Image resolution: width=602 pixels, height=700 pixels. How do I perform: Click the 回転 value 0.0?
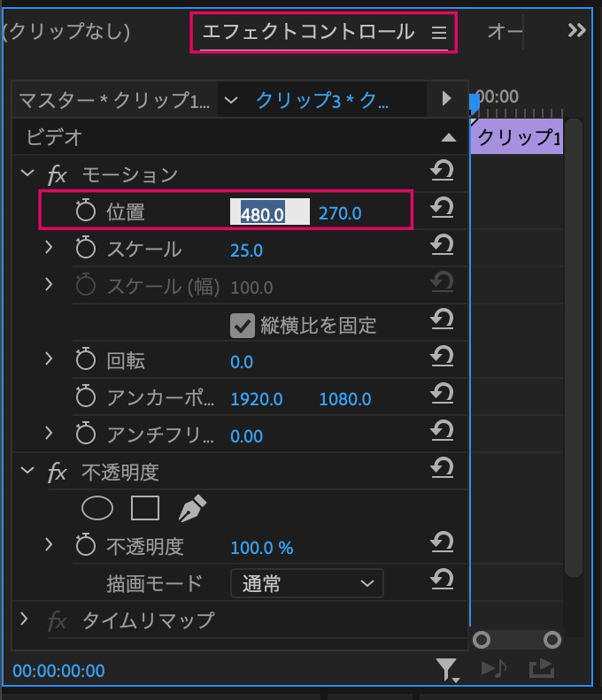(241, 362)
